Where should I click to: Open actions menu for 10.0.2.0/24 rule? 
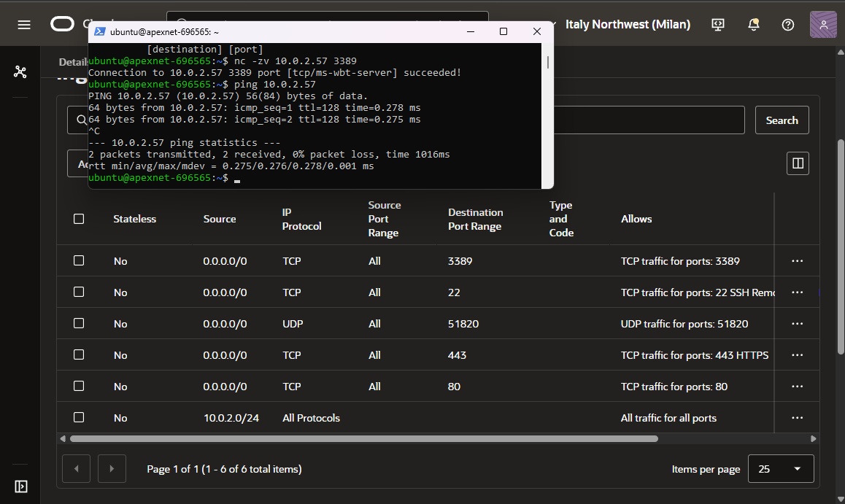[x=797, y=418]
